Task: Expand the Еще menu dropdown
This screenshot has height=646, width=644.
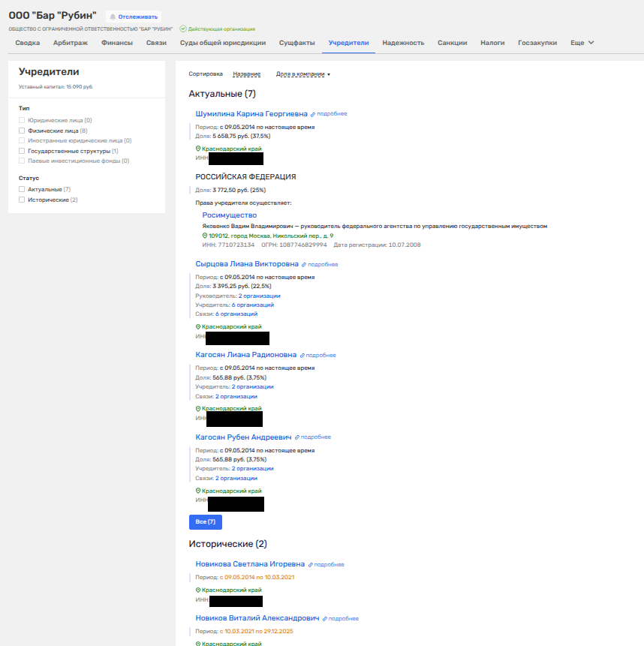Action: (582, 43)
